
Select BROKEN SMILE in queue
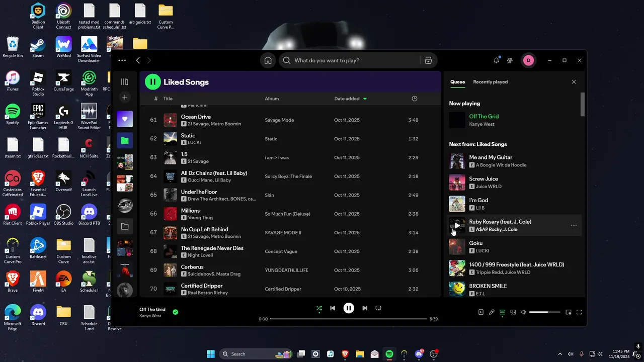pyautogui.click(x=513, y=290)
